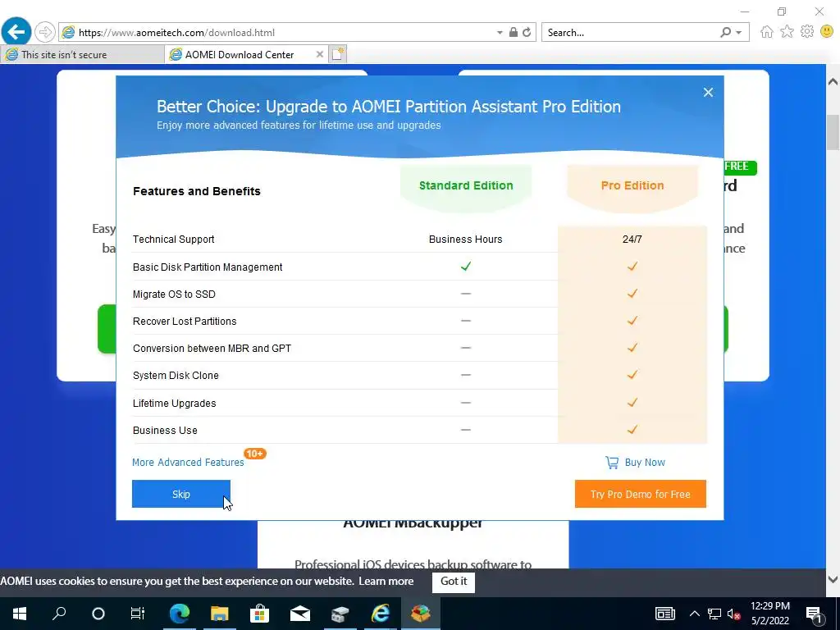Click Try Pro Demo for Free button
This screenshot has height=630, width=840.
tap(640, 494)
